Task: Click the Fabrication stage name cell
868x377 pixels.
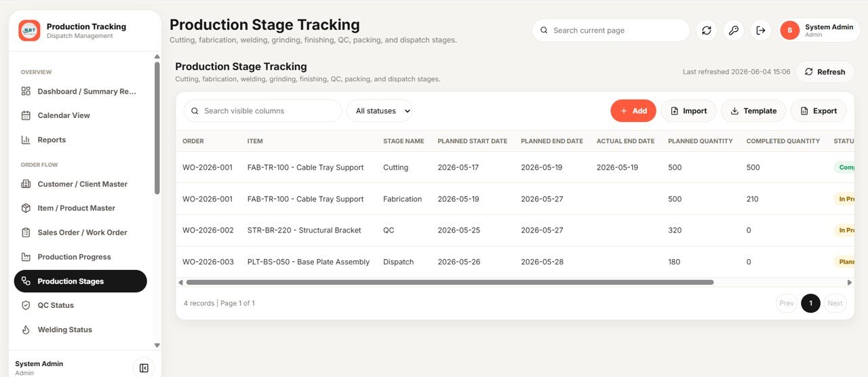Action: (x=402, y=199)
